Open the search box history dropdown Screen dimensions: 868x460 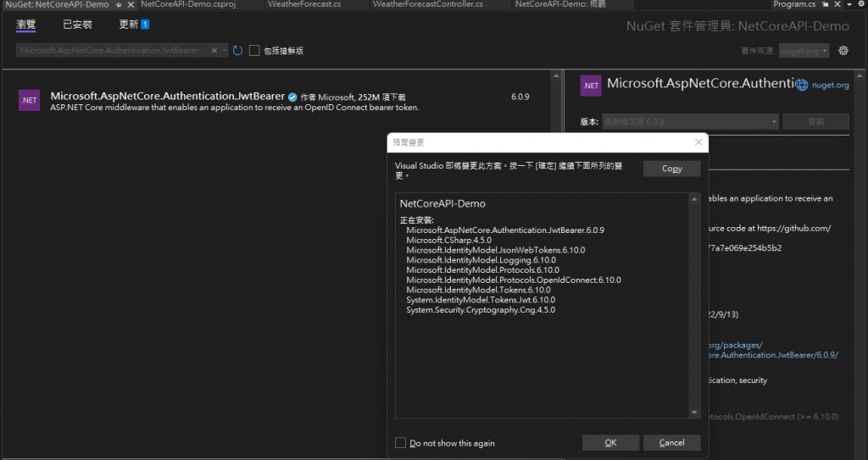(224, 50)
